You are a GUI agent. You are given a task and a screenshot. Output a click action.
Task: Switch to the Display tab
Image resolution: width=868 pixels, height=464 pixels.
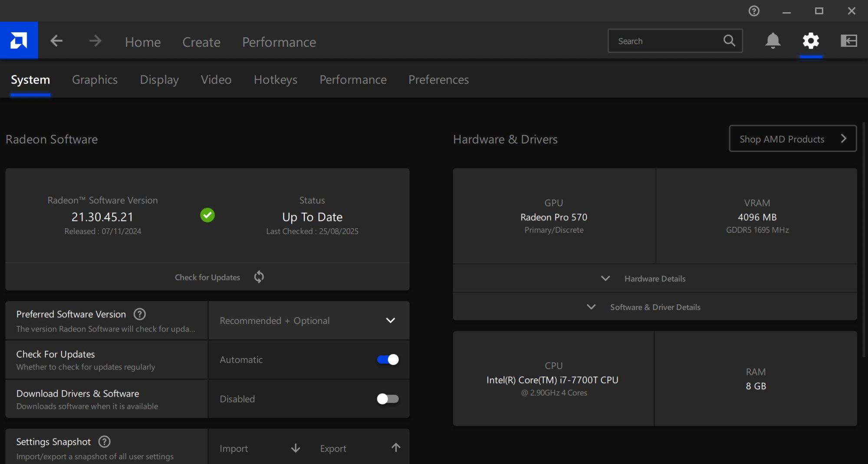(159, 80)
